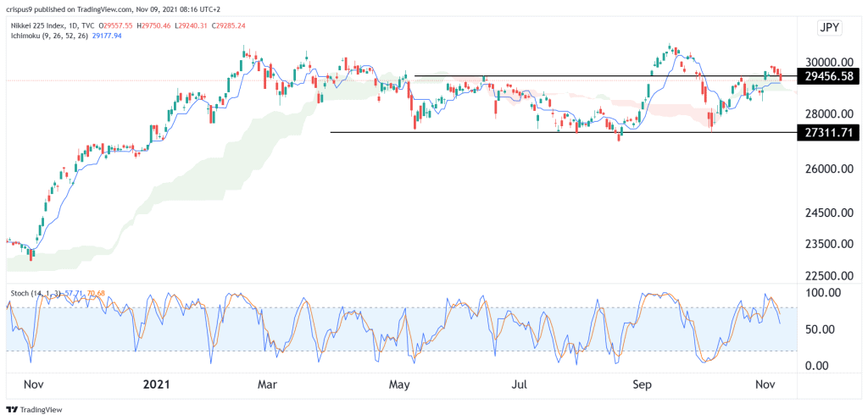Click the Stoch orange value 70.68

[97, 293]
